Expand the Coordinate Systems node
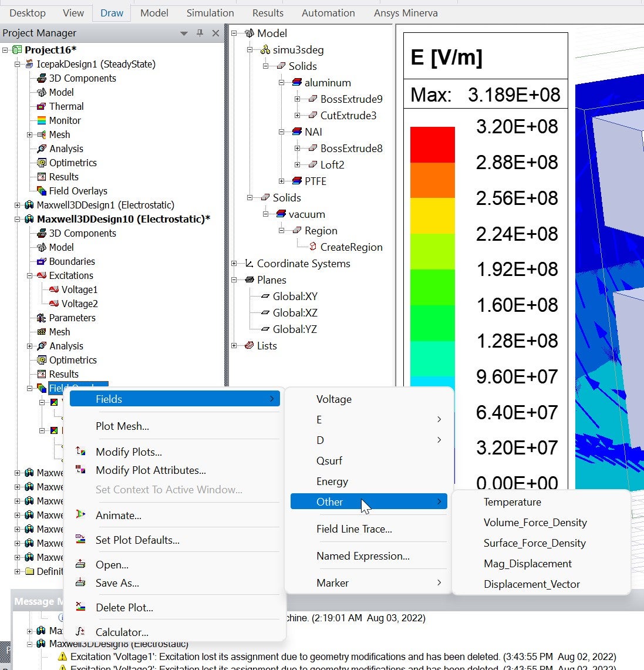 tap(234, 264)
